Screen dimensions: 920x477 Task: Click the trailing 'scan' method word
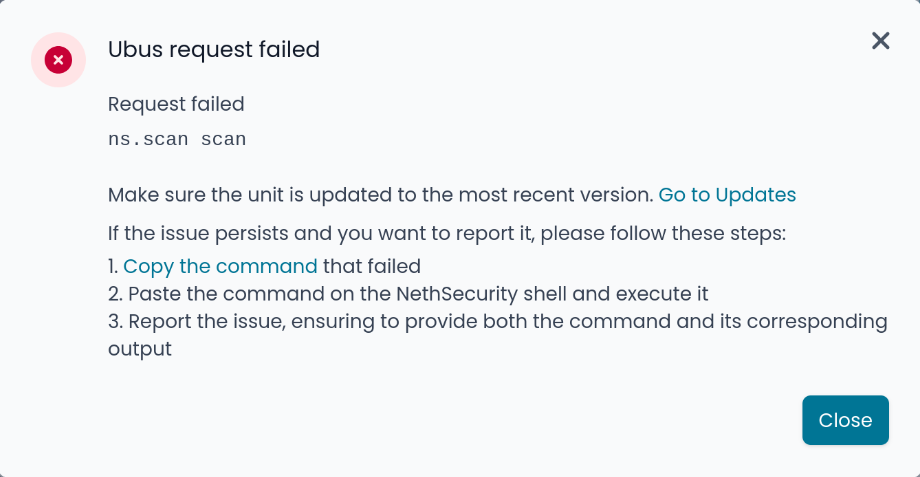click(223, 140)
